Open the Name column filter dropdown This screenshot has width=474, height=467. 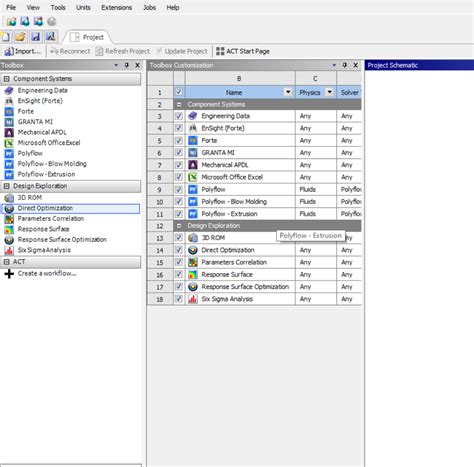[x=288, y=92]
